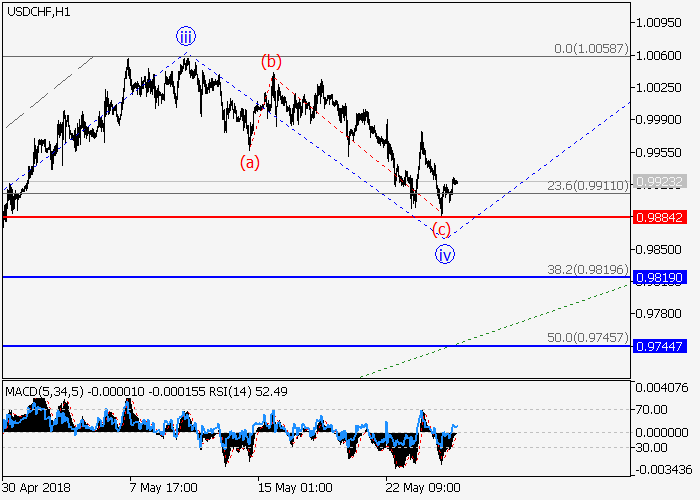
Task: Click the blue 0.98190 price tag
Action: tap(663, 277)
